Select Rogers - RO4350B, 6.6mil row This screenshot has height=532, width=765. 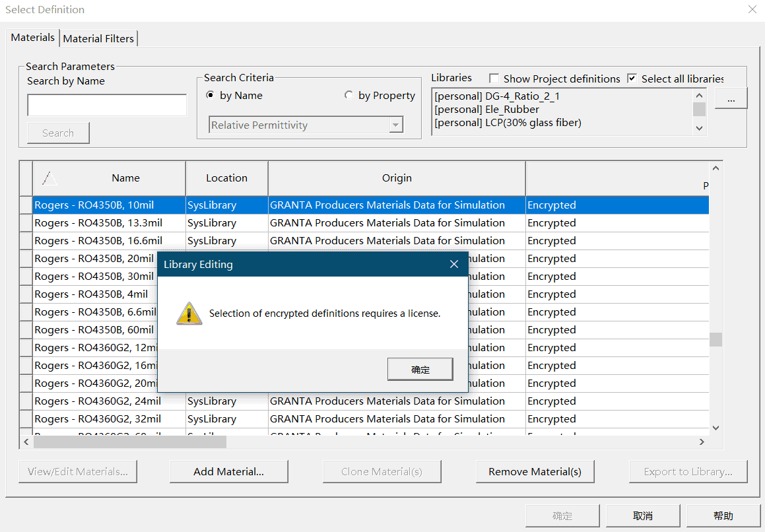click(95, 312)
